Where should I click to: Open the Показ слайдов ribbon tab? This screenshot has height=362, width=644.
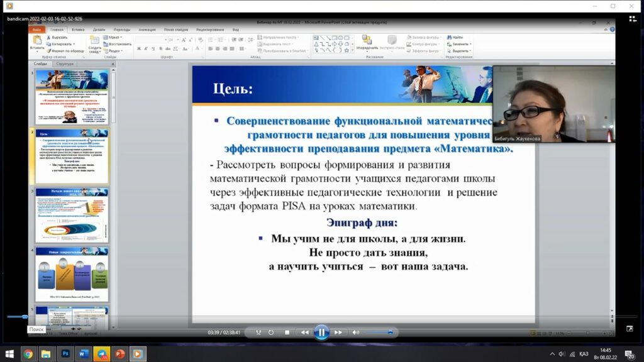click(176, 30)
